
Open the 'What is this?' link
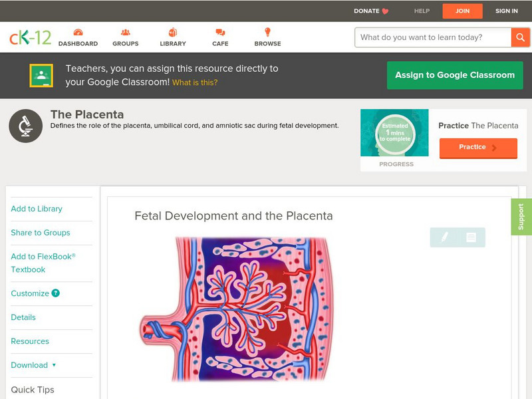point(195,82)
